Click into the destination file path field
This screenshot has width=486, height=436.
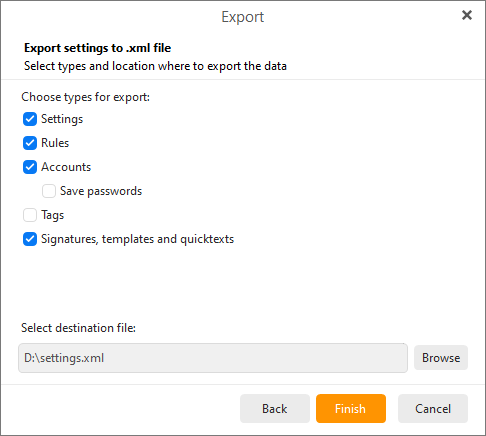(213, 358)
